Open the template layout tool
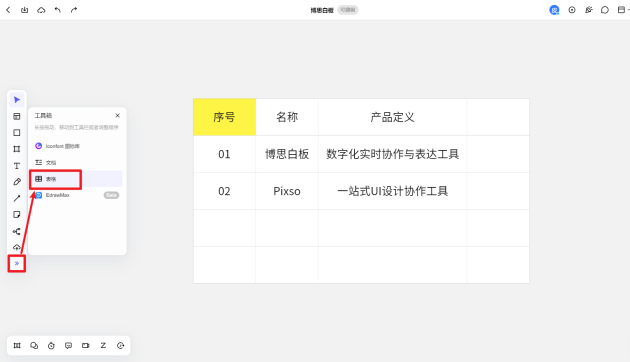 [x=17, y=117]
